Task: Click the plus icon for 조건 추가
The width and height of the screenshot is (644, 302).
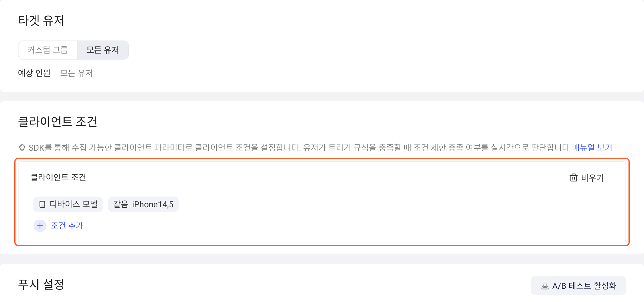Action: point(40,226)
